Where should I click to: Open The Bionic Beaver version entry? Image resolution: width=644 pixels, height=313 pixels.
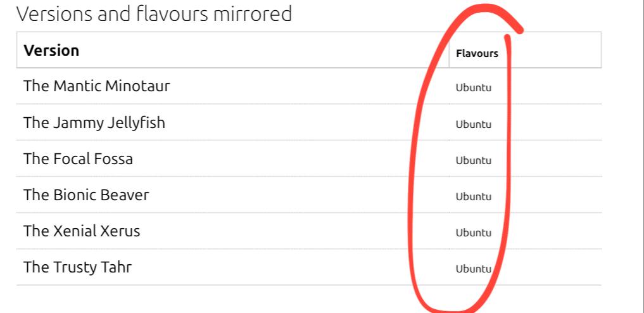pos(86,195)
